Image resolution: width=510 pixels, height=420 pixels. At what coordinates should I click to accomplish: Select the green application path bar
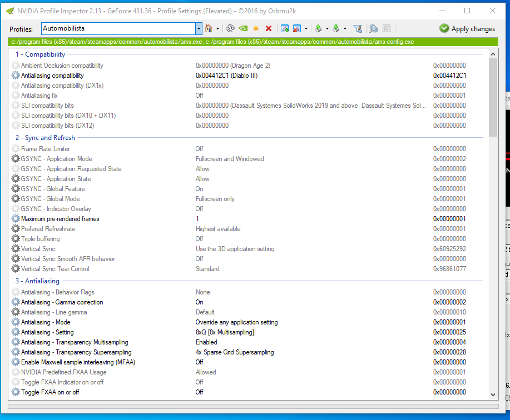click(x=253, y=42)
